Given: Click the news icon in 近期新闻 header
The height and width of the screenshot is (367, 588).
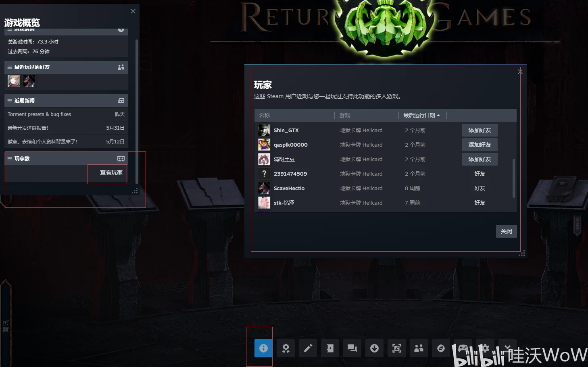Looking at the screenshot, I should tap(121, 101).
